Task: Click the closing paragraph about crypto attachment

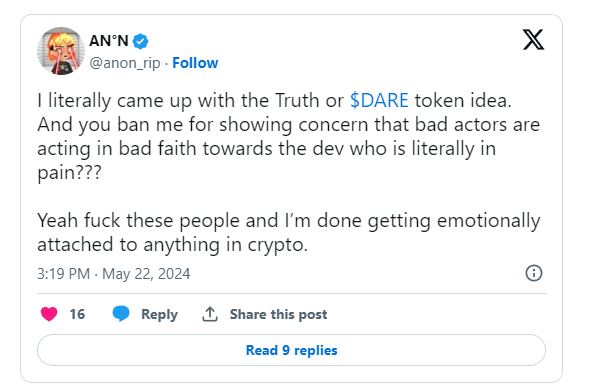Action: 289,232
